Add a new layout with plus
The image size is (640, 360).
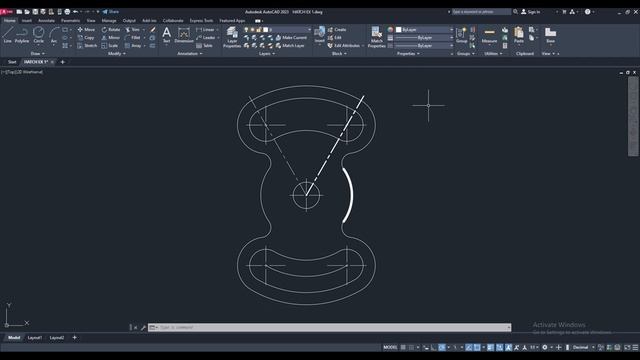[x=74, y=338]
